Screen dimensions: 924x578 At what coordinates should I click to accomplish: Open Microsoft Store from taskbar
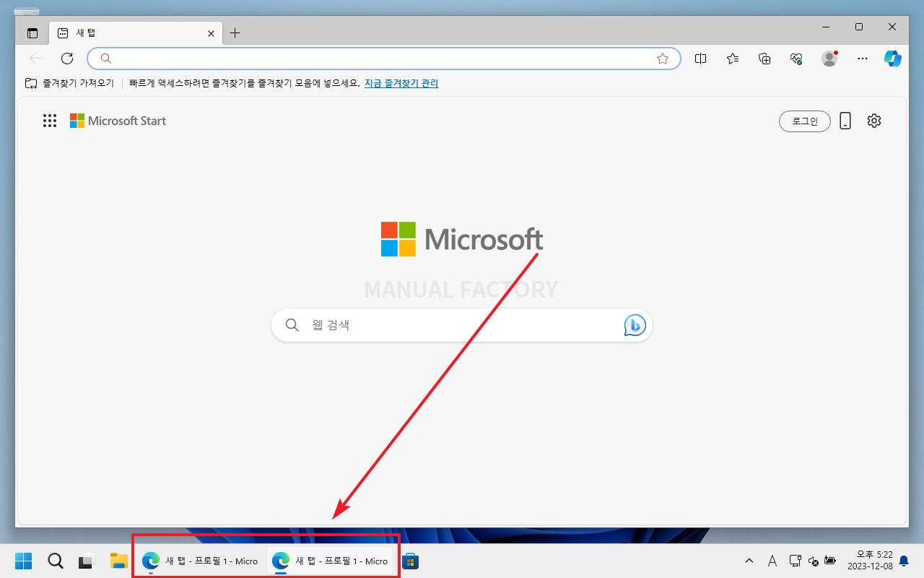click(x=411, y=561)
